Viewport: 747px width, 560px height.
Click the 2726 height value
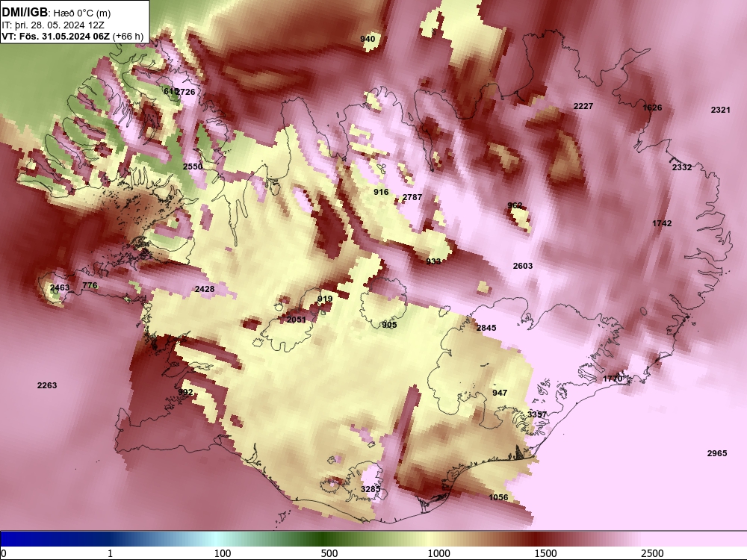click(x=185, y=92)
